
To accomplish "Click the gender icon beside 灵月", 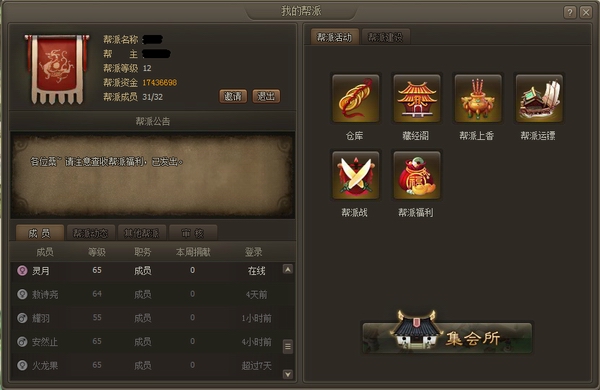I will coord(22,271).
